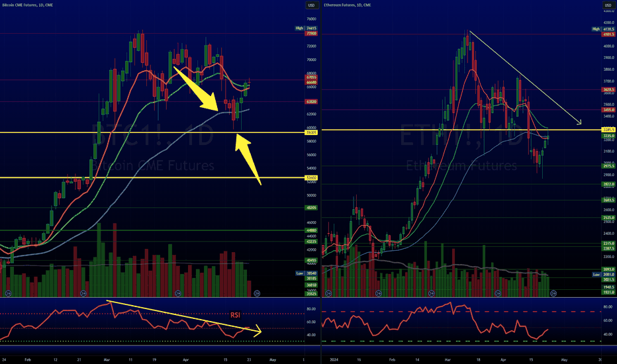Select the red 67055 price label
The width and height of the screenshot is (617, 364).
(311, 77)
